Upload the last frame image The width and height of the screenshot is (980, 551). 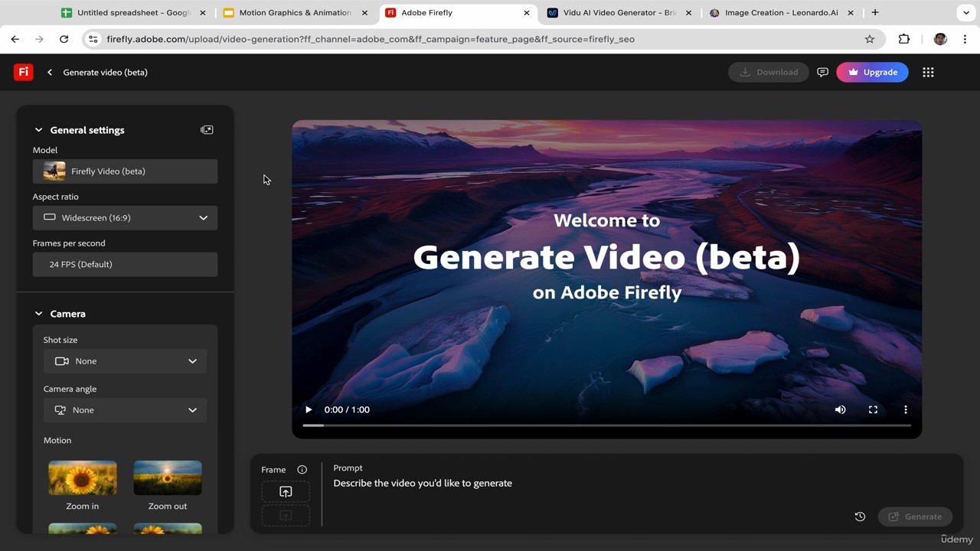click(286, 516)
